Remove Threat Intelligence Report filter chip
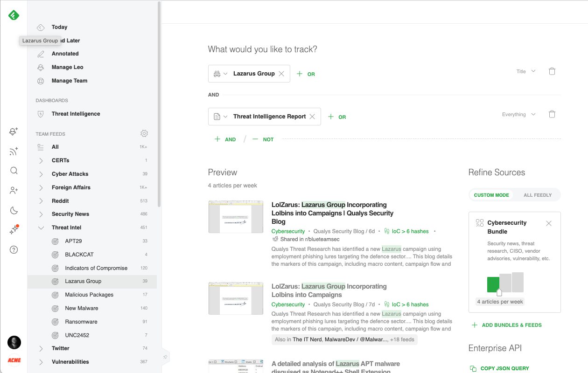Image resolution: width=588 pixels, height=373 pixels. coord(312,117)
